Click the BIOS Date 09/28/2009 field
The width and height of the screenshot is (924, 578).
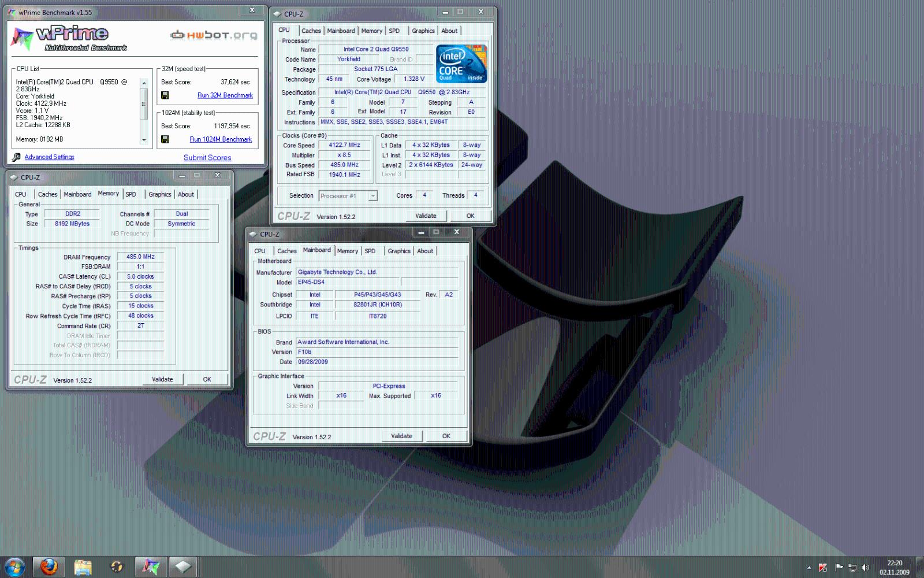pos(377,362)
